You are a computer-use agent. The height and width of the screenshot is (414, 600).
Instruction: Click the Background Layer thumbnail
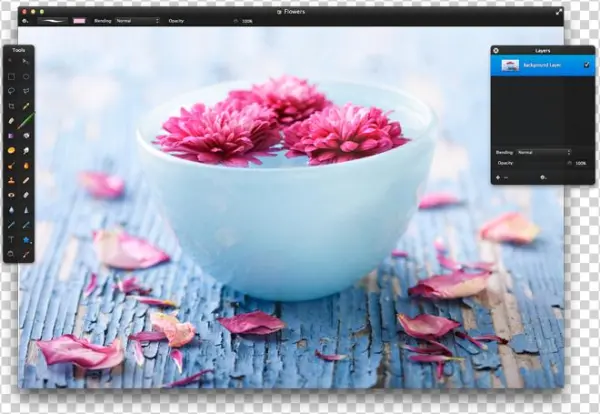coord(509,65)
